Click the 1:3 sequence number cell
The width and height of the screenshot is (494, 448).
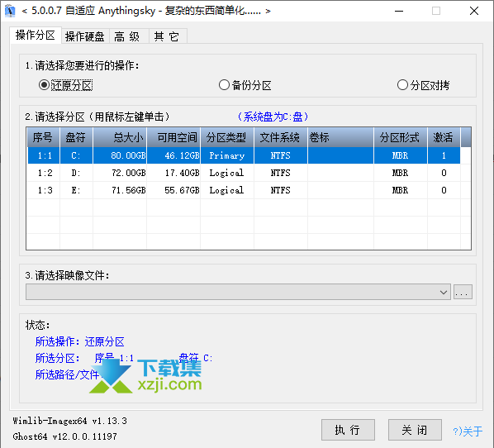pos(45,190)
